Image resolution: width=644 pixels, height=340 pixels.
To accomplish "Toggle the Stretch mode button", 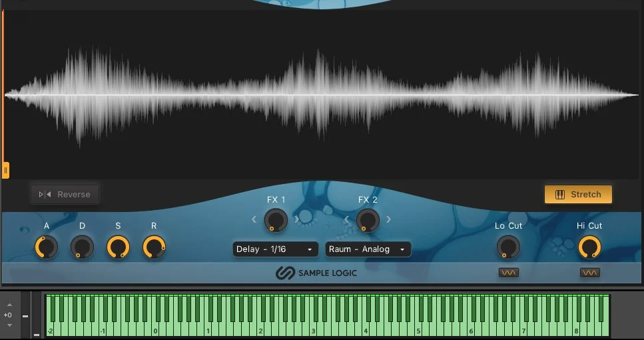I will (578, 195).
